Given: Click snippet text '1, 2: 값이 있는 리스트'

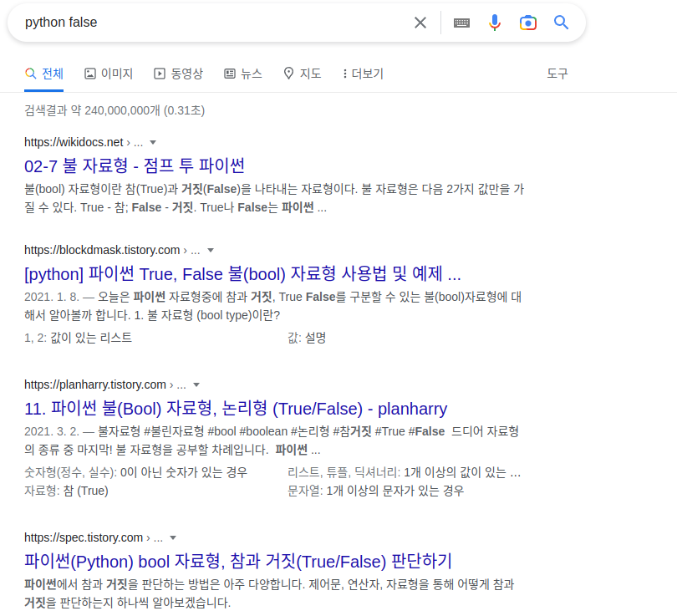Looking at the screenshot, I should (x=79, y=338).
